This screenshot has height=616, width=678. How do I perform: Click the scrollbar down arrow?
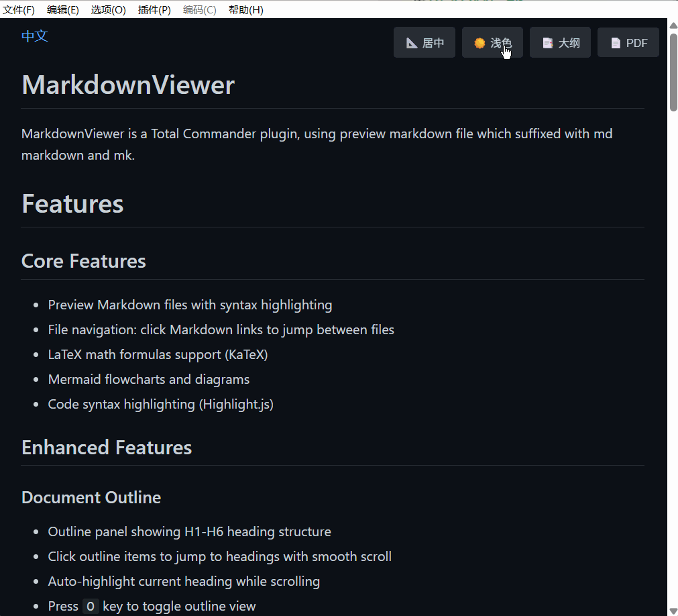tap(673, 611)
